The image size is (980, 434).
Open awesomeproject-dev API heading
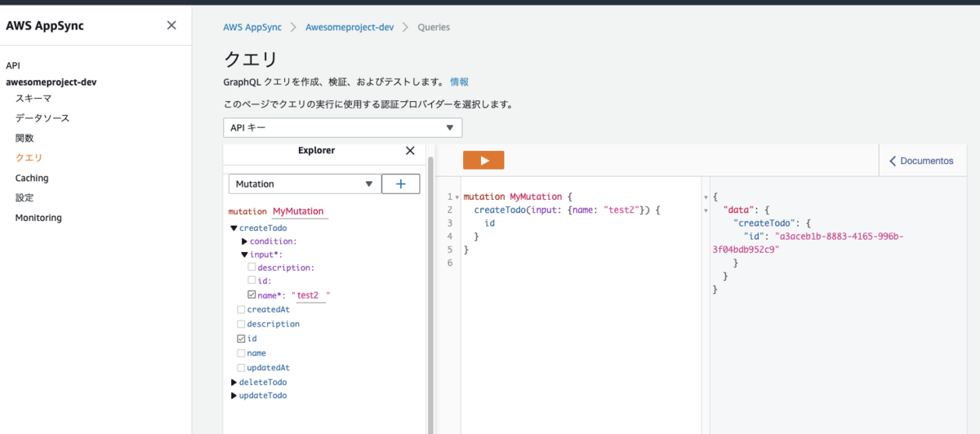click(51, 82)
